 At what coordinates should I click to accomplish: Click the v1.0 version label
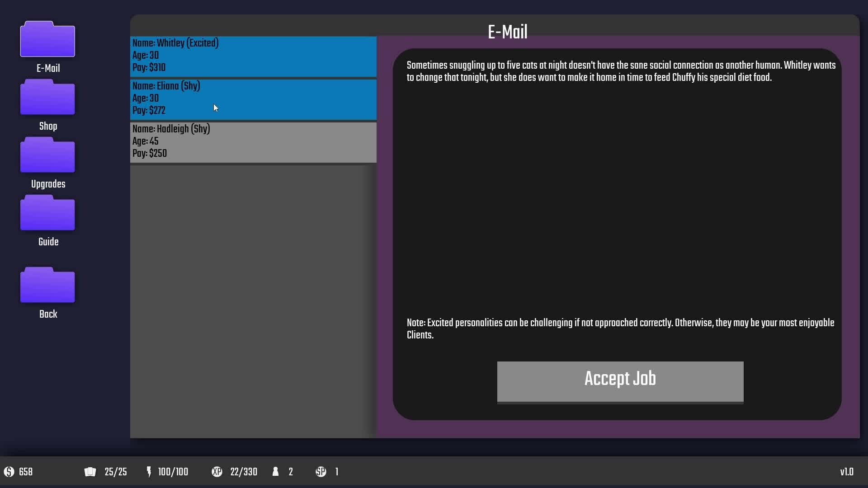coord(846,472)
